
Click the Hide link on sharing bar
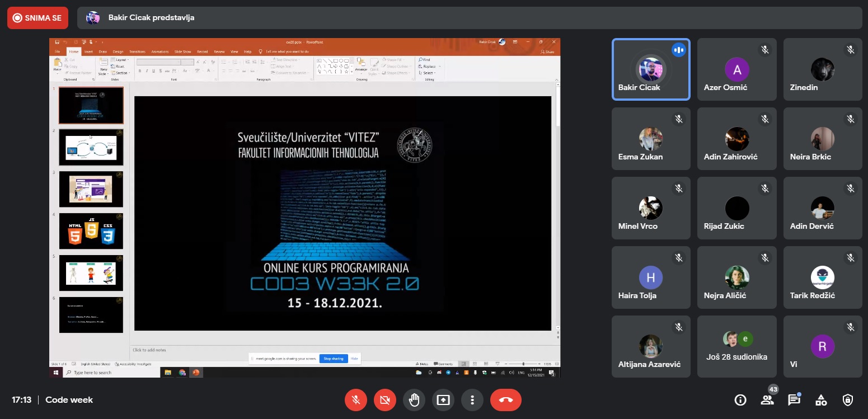click(x=354, y=359)
